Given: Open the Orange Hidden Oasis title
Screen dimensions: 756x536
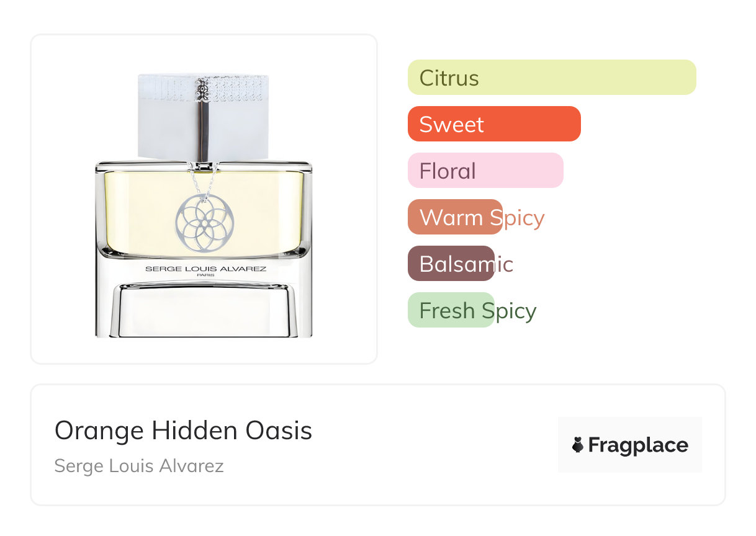Looking at the screenshot, I should 183,431.
